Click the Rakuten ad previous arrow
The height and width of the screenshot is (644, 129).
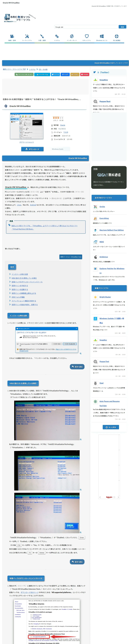click(100, 497)
